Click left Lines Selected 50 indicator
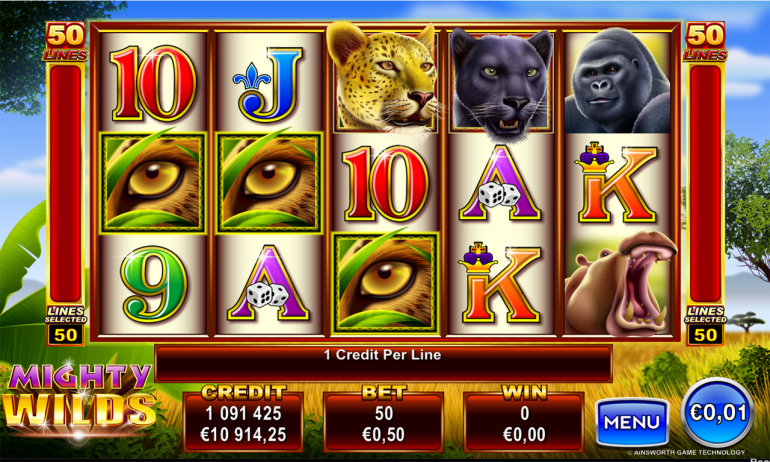 66,325
